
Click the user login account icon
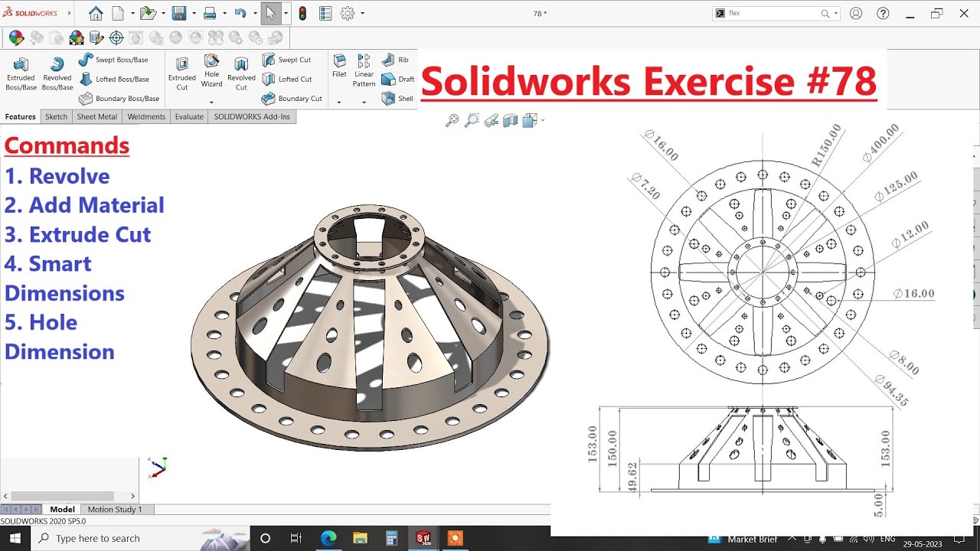click(x=856, y=13)
